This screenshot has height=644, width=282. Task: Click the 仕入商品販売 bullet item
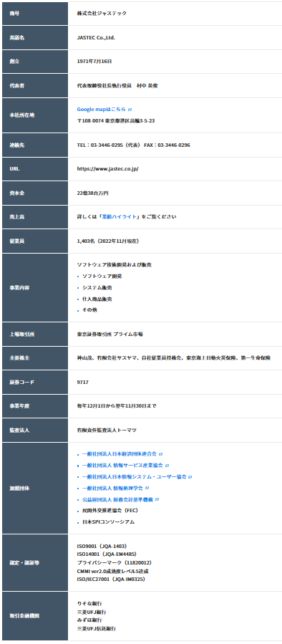[x=97, y=299]
